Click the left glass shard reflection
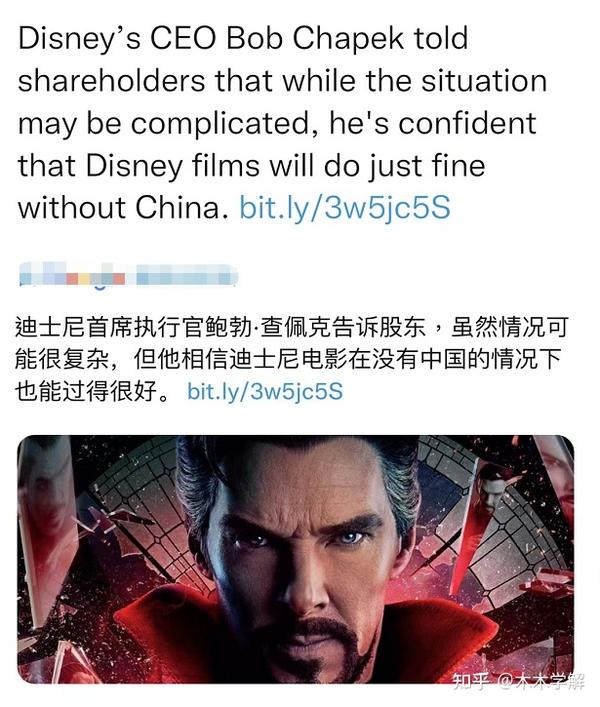The width and height of the screenshot is (600, 707). pyautogui.click(x=45, y=519)
